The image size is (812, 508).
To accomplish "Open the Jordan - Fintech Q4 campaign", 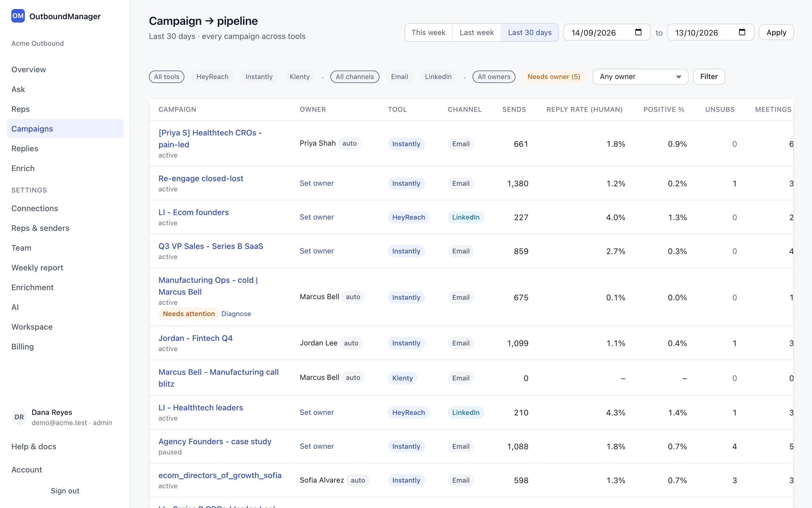I will 195,338.
